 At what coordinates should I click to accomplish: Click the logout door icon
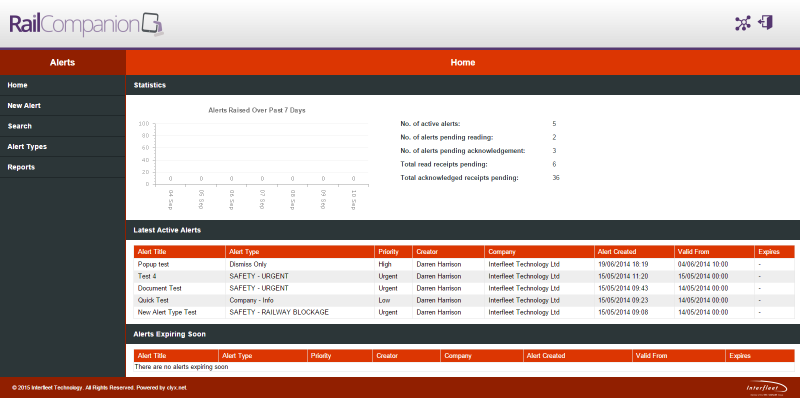point(765,22)
